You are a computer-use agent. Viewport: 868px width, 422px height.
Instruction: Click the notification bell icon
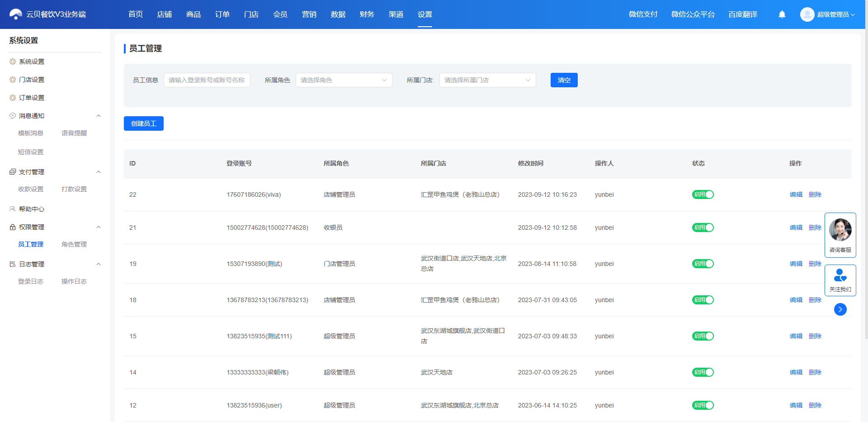point(782,14)
